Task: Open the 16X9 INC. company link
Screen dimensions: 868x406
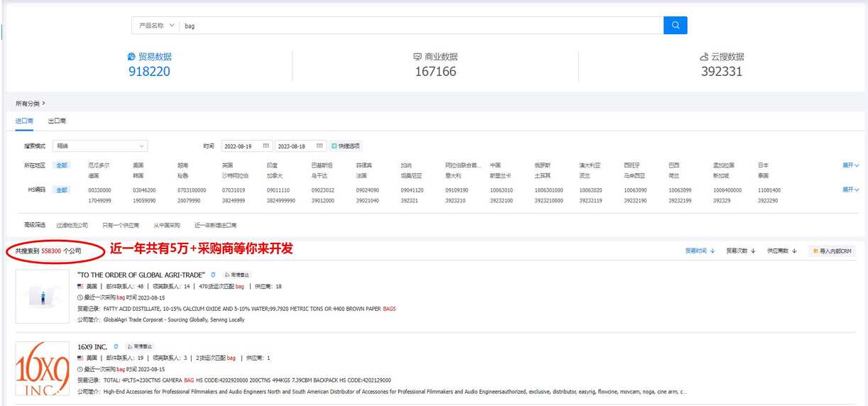Action: 92,346
